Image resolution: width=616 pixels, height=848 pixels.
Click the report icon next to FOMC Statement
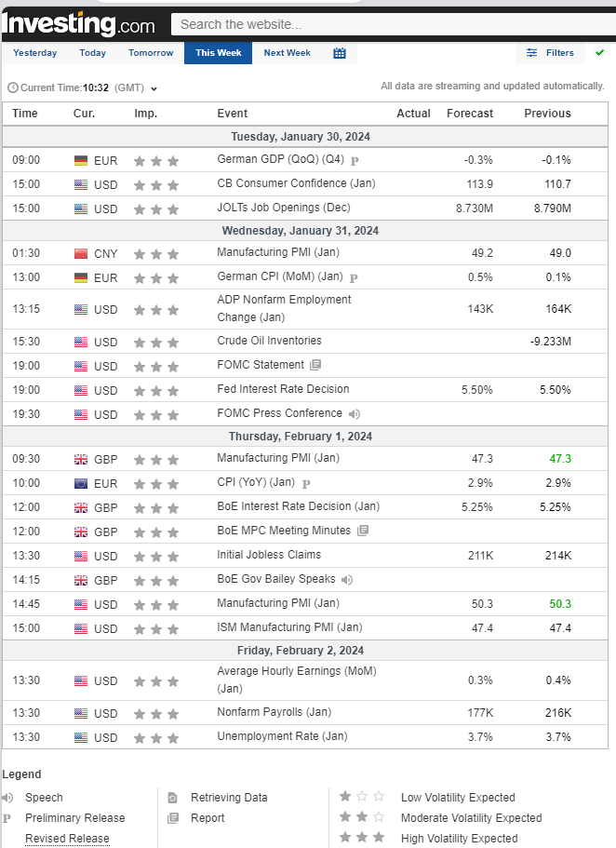click(316, 365)
